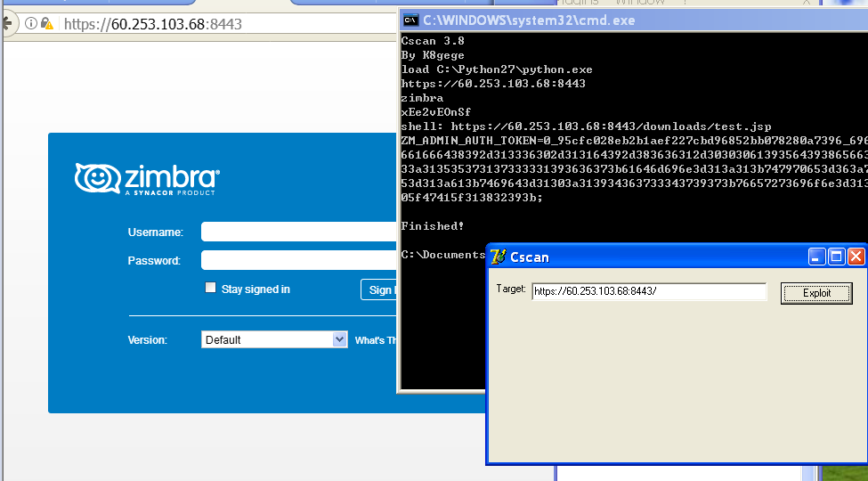868x481 pixels.
Task: Click the Zimbra logo on login page
Action: coord(147,178)
